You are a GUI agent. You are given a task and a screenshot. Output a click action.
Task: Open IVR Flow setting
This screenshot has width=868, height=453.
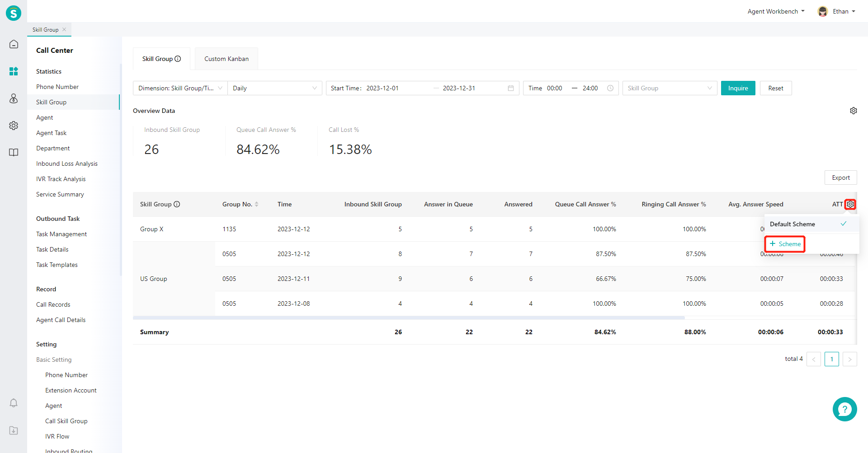pyautogui.click(x=57, y=436)
